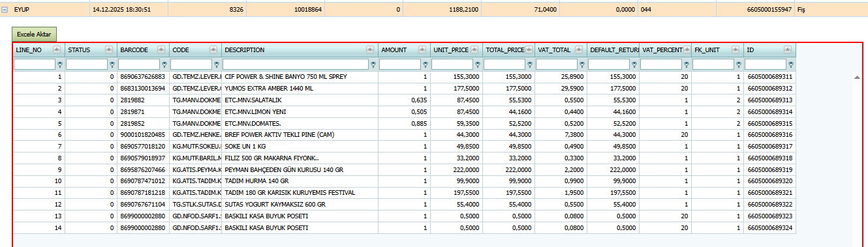Click the filter funnel icon for STATUS column

point(113,65)
